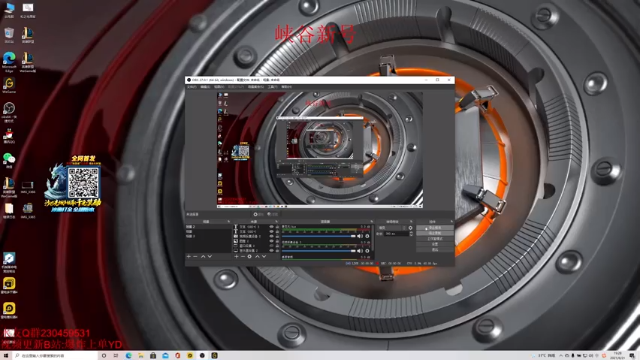The width and height of the screenshot is (640, 360).
Task: Mute the second mixer track speaker icon
Action: tap(360, 251)
